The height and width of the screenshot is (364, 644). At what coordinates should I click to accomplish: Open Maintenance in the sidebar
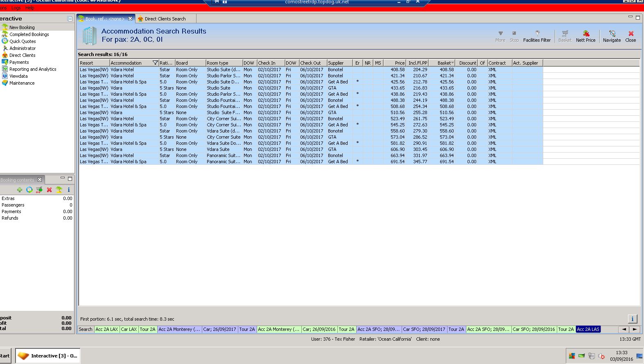coord(22,83)
